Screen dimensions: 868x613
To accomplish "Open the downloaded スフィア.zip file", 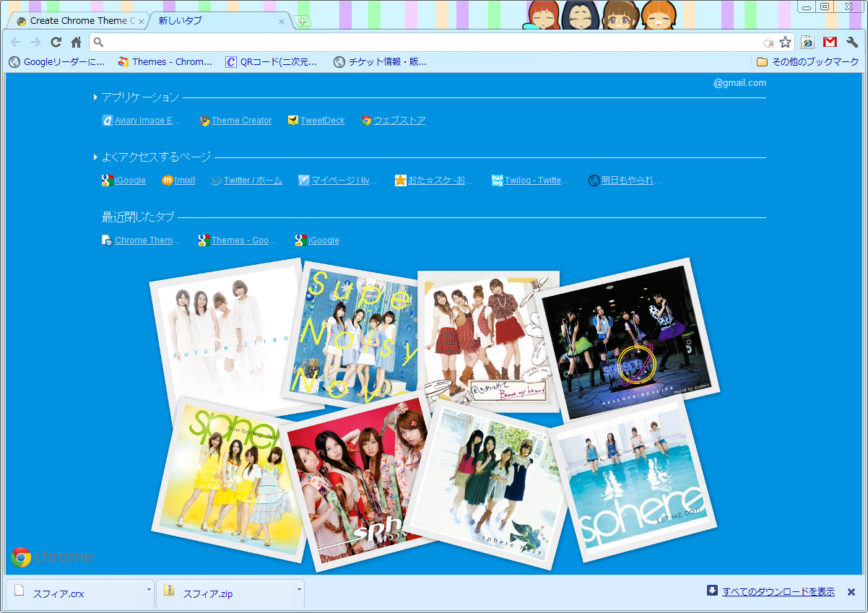I will (x=225, y=594).
